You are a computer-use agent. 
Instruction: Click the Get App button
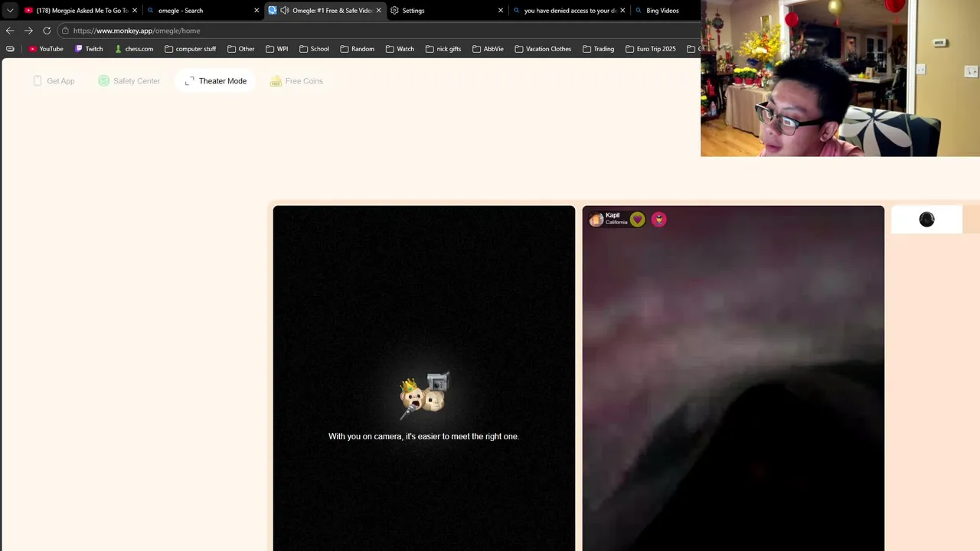click(x=54, y=81)
